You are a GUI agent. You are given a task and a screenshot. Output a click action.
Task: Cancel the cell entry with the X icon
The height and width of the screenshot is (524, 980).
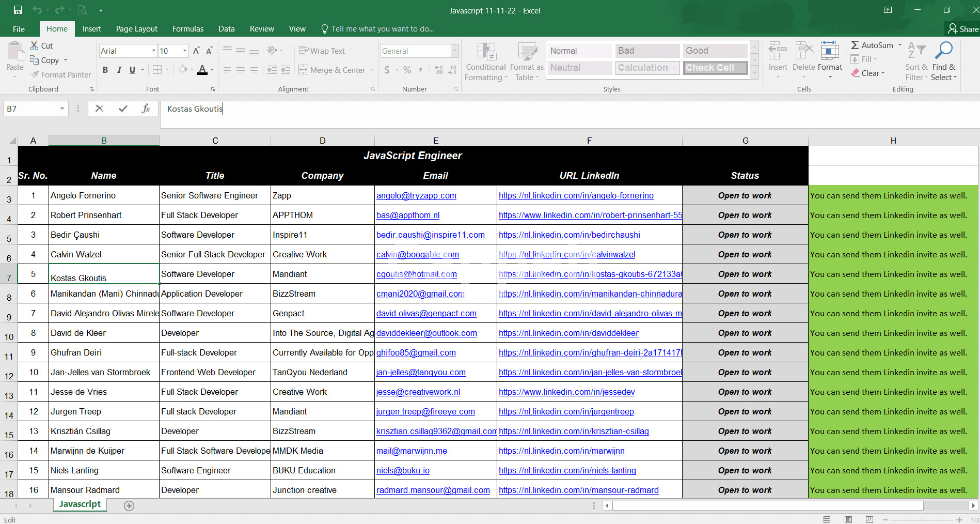click(100, 109)
